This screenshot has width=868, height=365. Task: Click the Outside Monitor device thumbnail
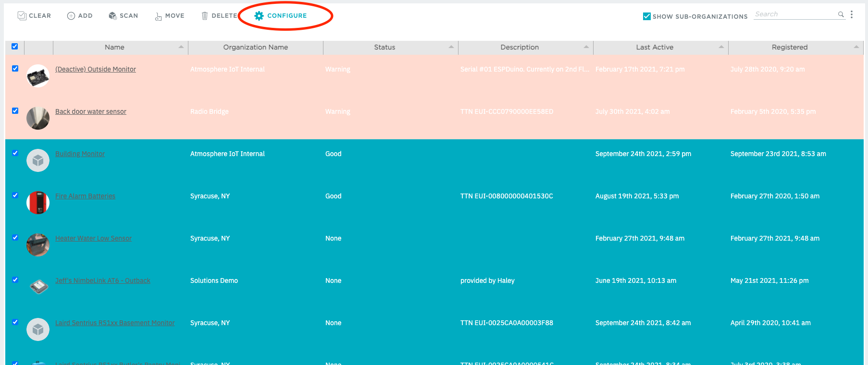38,76
